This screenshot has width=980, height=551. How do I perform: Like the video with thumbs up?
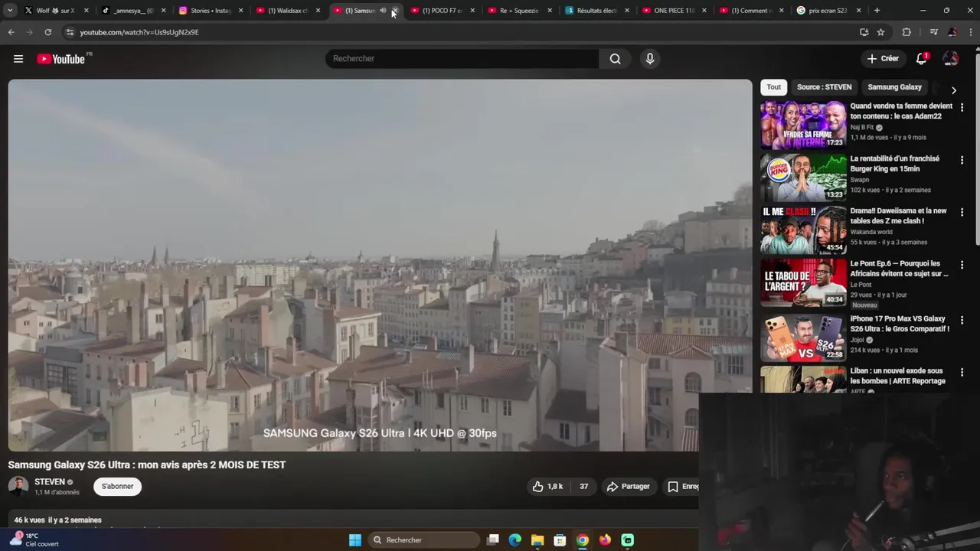coord(547,487)
